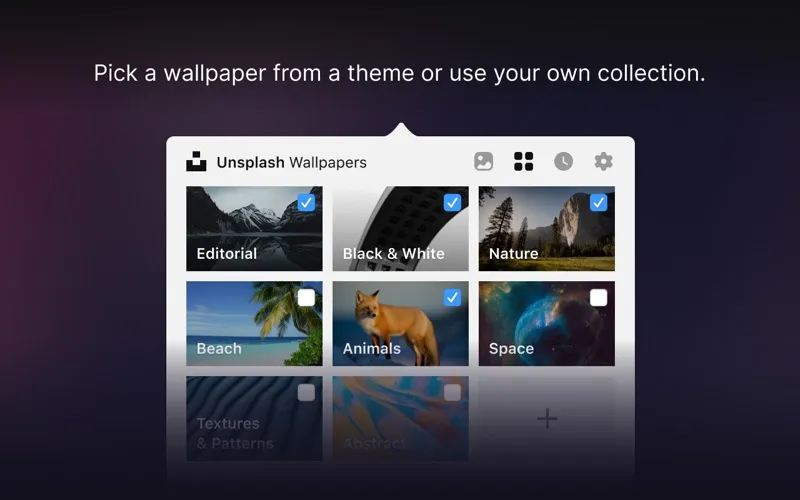
Task: Add a new collection with plus button
Action: point(546,418)
